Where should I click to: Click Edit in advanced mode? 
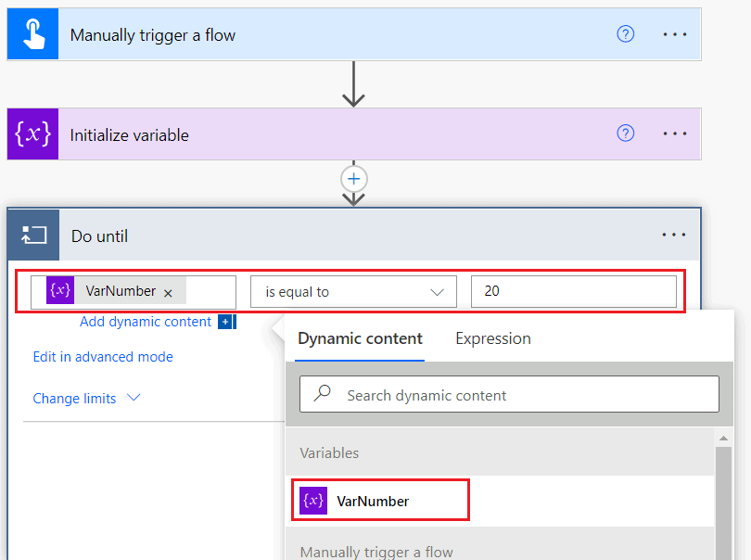(103, 357)
